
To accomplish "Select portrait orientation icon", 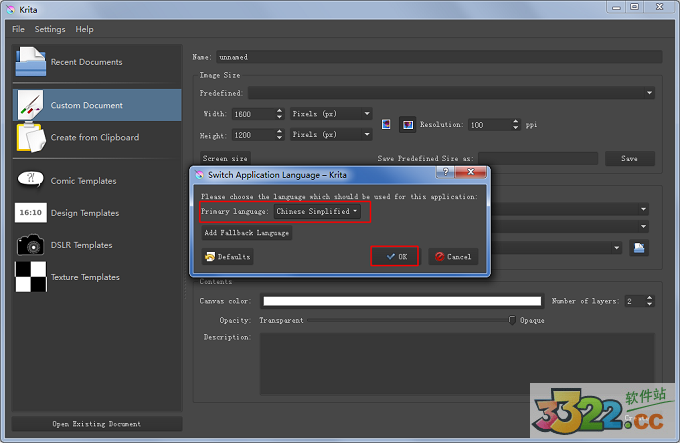I will (x=386, y=124).
